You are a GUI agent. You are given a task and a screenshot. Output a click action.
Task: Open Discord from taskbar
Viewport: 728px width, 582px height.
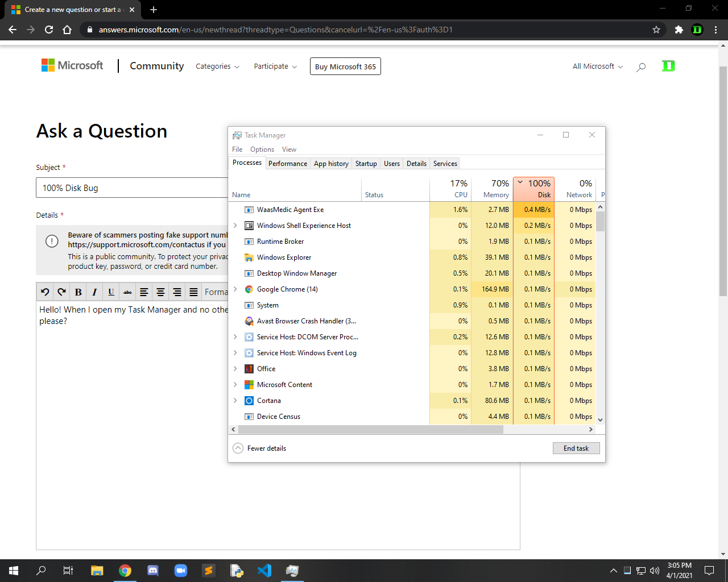[x=153, y=571]
